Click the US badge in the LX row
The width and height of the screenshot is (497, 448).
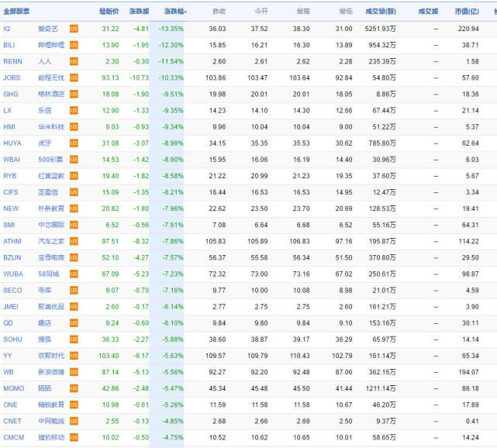point(74,111)
